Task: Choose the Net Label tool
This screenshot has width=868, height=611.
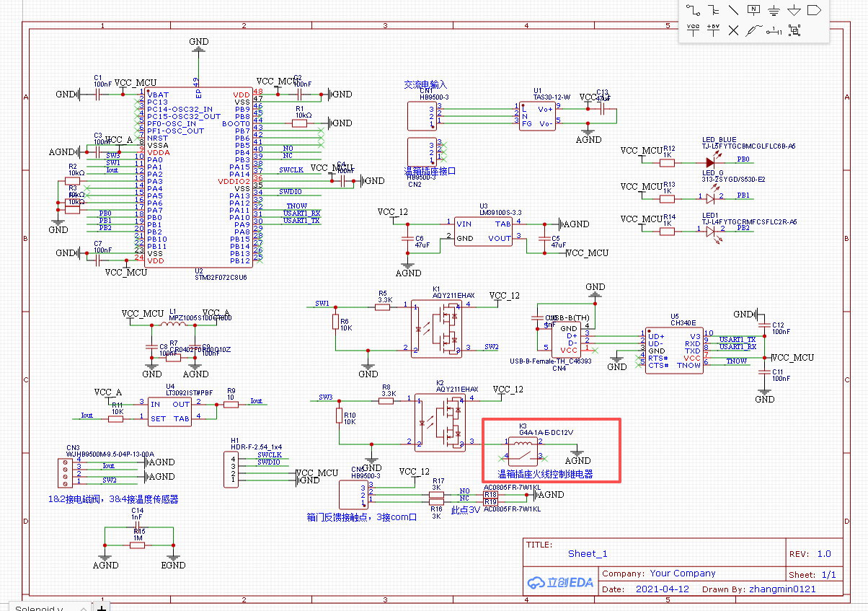Action: 753,10
